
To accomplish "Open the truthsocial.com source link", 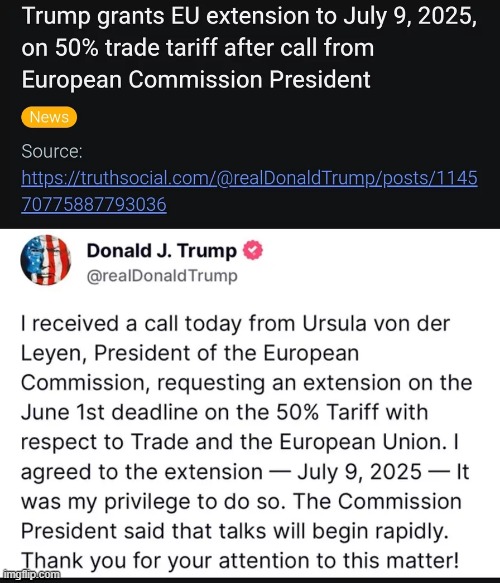I will [249, 191].
